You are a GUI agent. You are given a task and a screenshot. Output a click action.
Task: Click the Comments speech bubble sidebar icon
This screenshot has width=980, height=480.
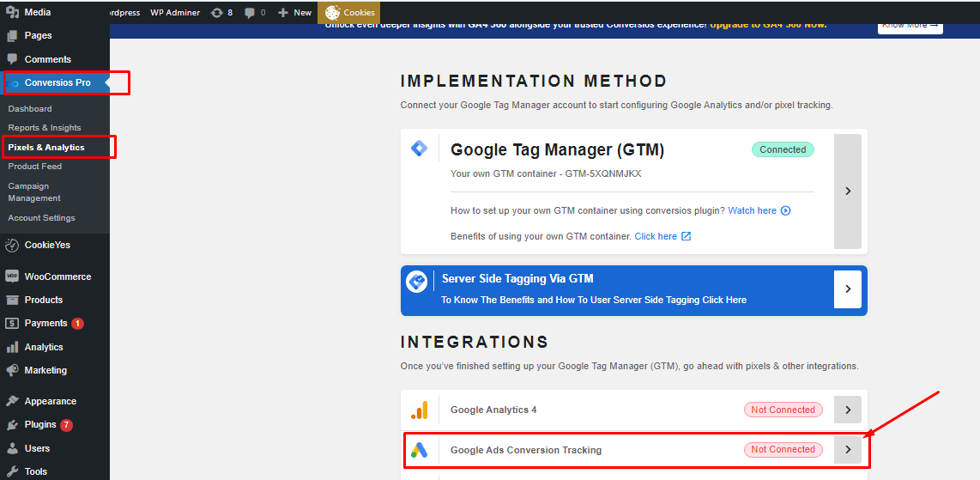[12, 59]
